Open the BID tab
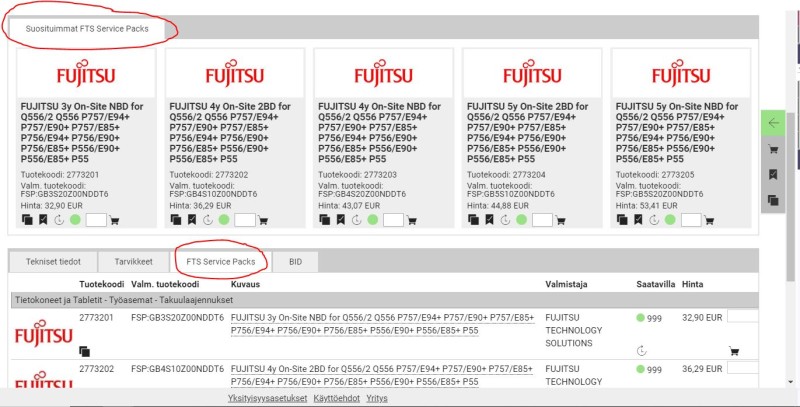Screen dimensions: 800x407 pyautogui.click(x=295, y=262)
